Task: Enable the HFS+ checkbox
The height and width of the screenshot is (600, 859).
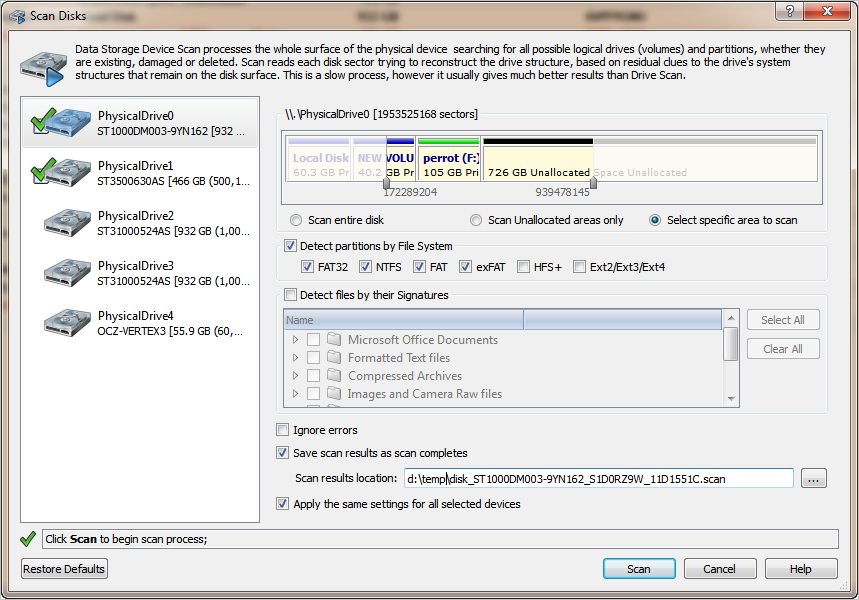Action: [523, 267]
